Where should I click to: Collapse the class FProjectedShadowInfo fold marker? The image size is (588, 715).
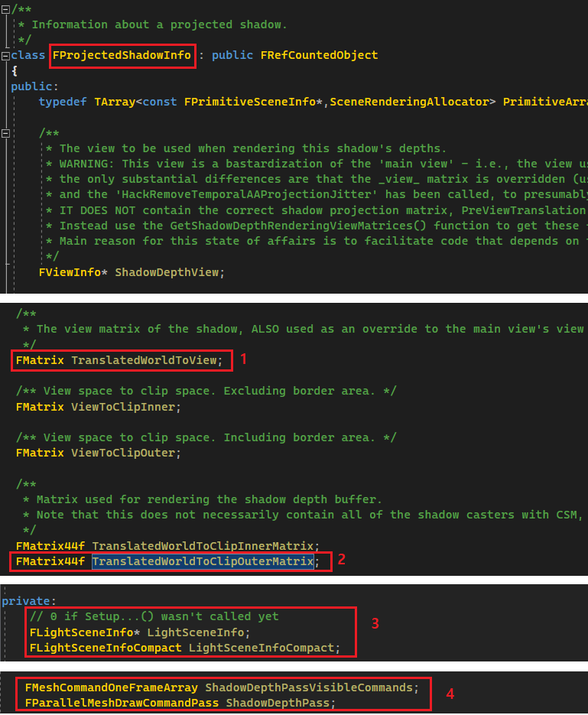5,56
